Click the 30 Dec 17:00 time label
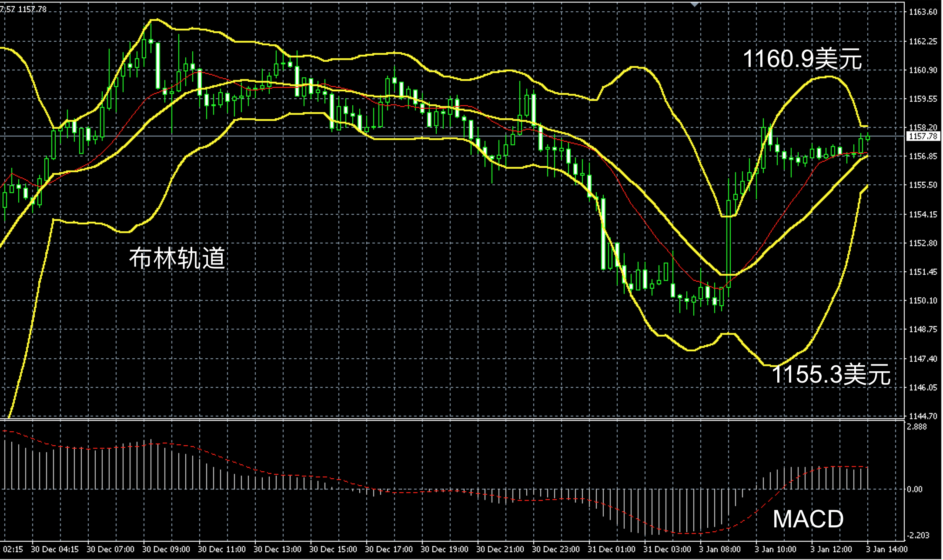This screenshot has height=560, width=943. pos(389,549)
